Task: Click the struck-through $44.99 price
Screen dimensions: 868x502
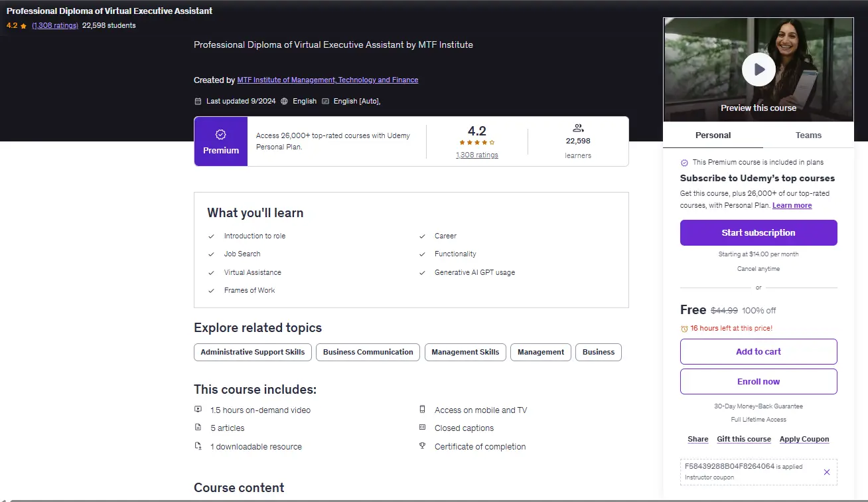Action: point(724,310)
